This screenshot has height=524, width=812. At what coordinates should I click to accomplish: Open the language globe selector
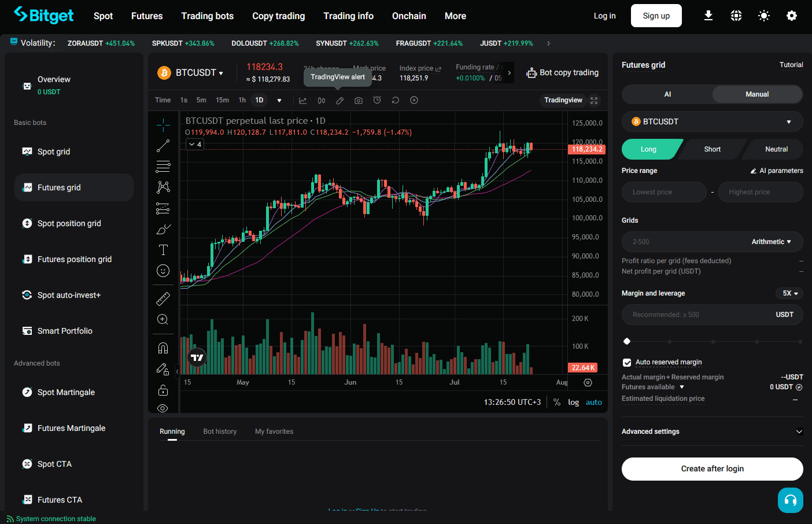736,16
